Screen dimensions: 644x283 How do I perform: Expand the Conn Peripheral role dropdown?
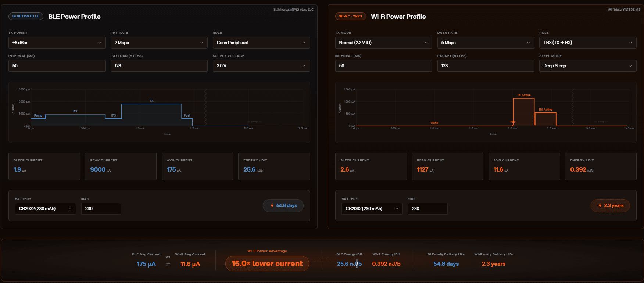pyautogui.click(x=261, y=43)
